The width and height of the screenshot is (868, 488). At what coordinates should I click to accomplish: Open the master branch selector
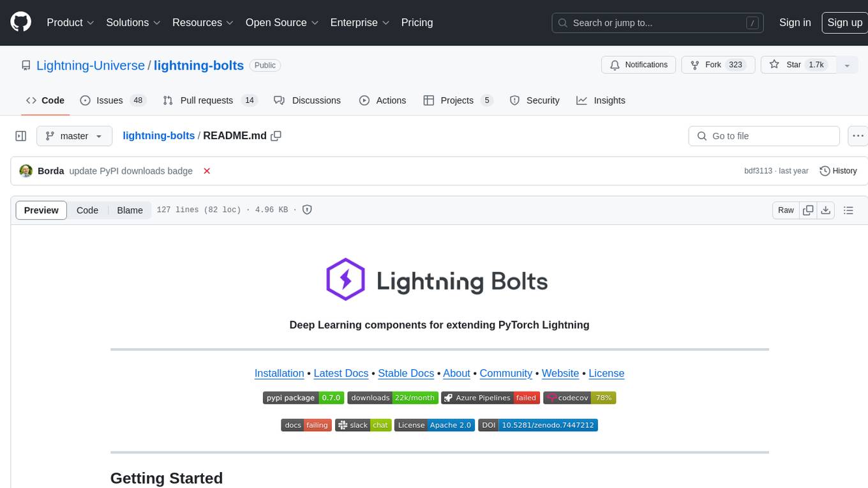[74, 136]
